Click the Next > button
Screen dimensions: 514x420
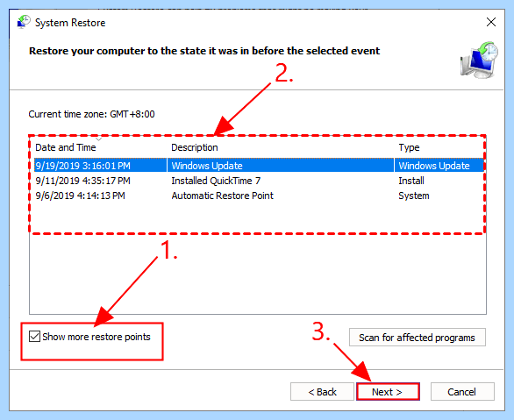point(388,392)
